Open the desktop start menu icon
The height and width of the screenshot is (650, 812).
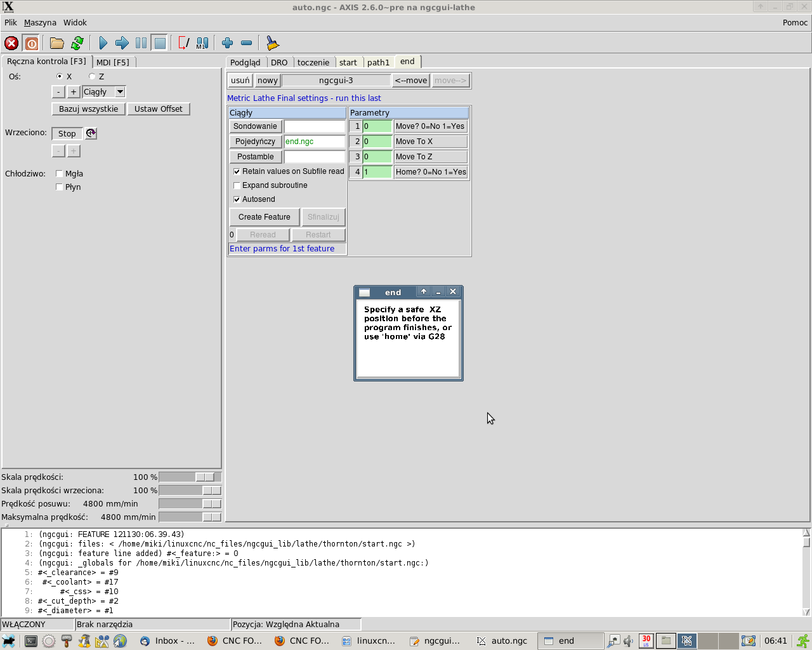[x=9, y=641]
